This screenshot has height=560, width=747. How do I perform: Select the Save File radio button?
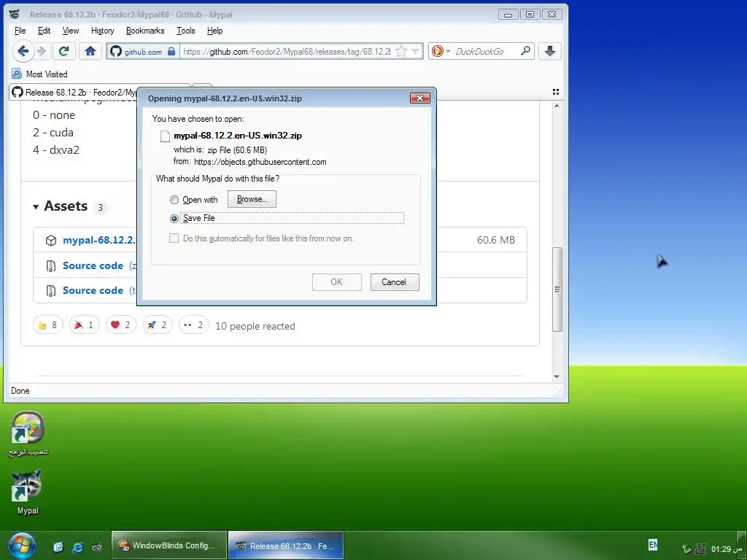pos(174,219)
